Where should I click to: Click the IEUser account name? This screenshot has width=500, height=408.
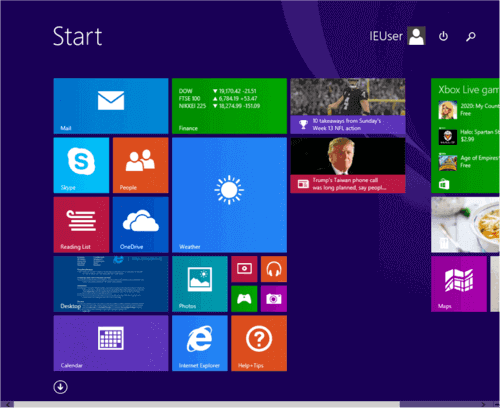click(386, 36)
